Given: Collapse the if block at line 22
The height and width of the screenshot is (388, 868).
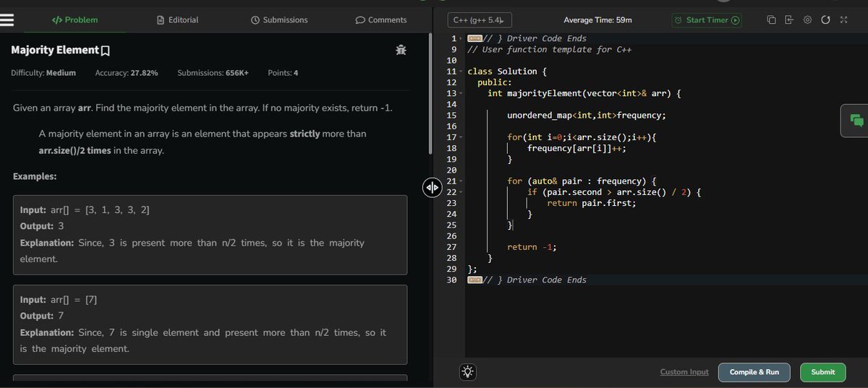Looking at the screenshot, I should tap(461, 192).
